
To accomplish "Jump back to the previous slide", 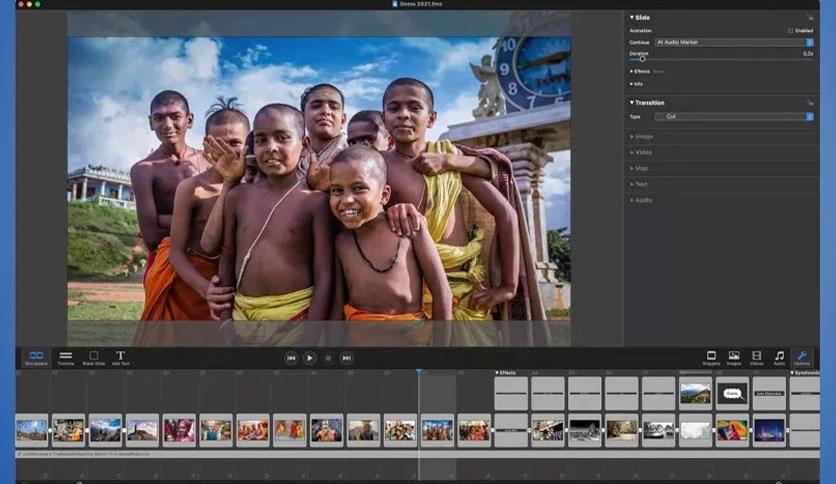I will coord(291,358).
